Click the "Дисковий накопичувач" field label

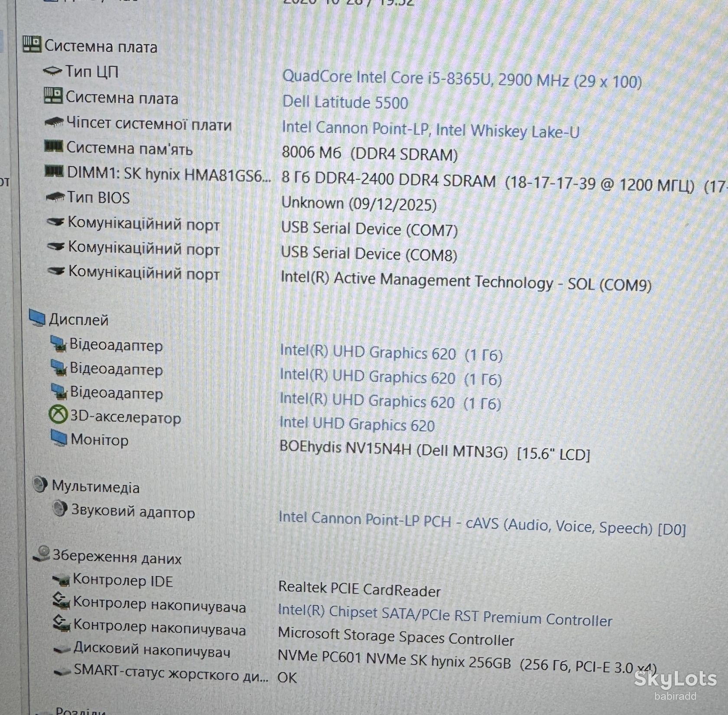click(x=152, y=649)
